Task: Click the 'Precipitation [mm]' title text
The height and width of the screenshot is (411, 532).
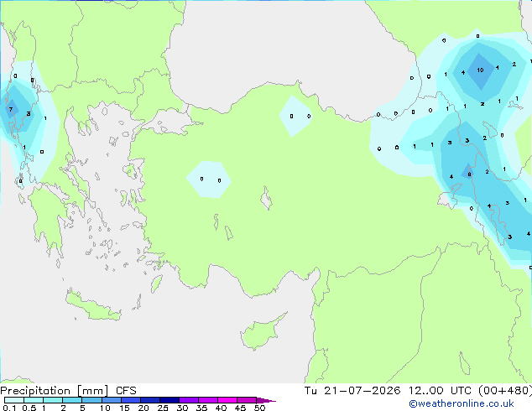Action: (54, 391)
